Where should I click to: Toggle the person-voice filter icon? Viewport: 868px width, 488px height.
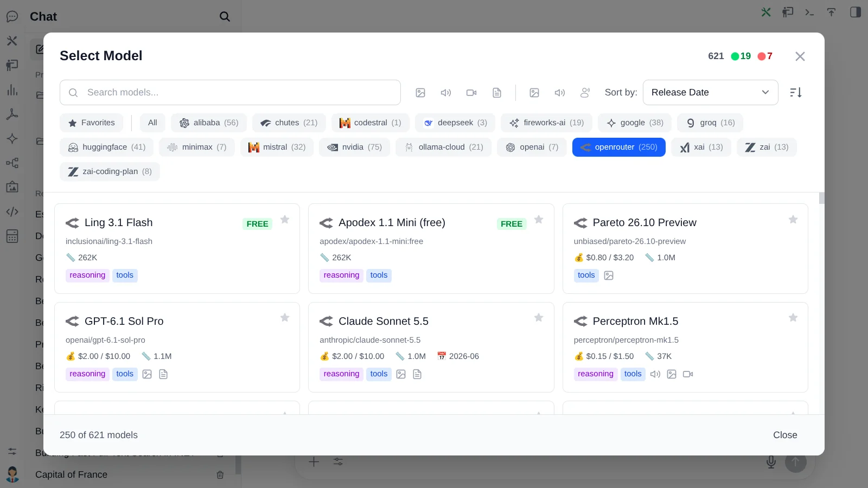click(585, 93)
